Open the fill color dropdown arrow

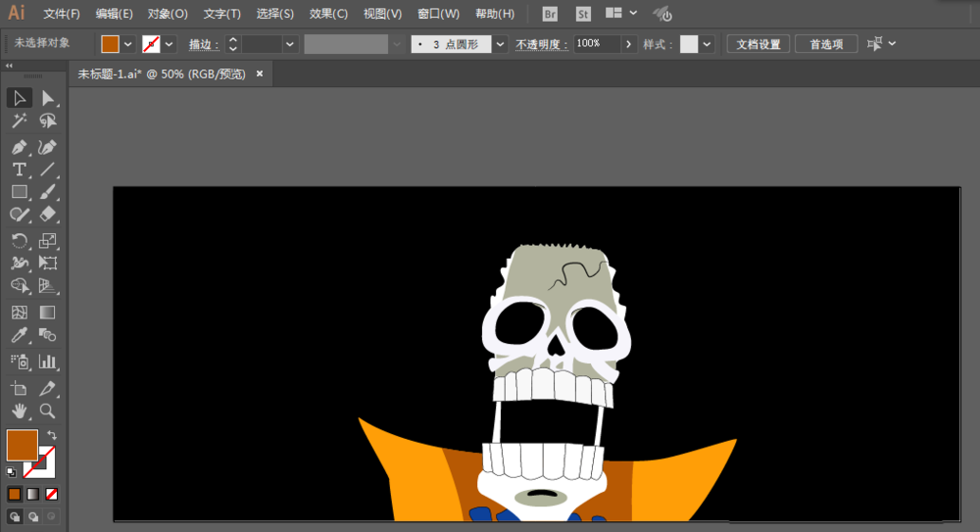[127, 44]
